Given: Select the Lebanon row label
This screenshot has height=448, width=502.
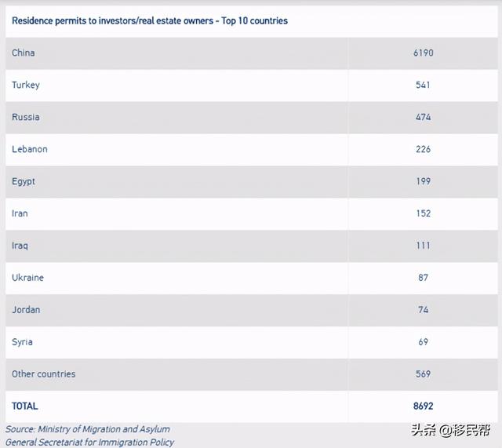Looking at the screenshot, I should point(30,149).
